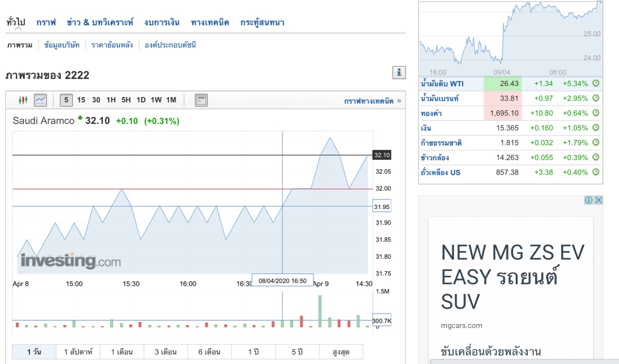
Task: Click the 32.10 current price marker
Action: point(382,155)
